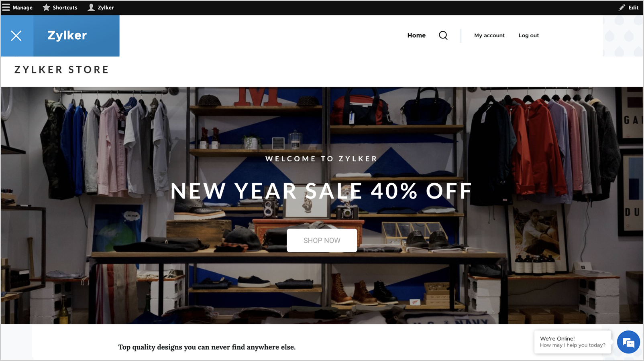This screenshot has height=361, width=644.
Task: Click the SHOP NOW button
Action: pyautogui.click(x=322, y=240)
